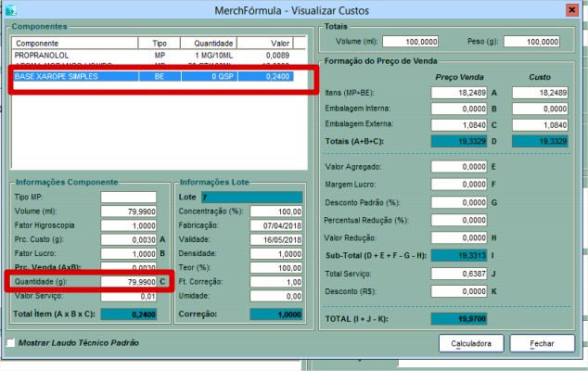Click the Desconto (R$) field
Screen dimensions: 588x371
tap(459, 290)
